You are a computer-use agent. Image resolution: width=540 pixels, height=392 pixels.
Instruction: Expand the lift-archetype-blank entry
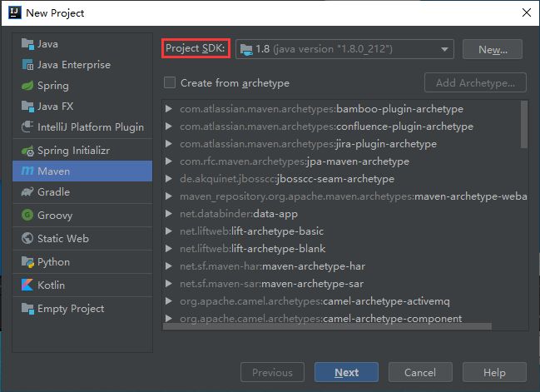169,248
